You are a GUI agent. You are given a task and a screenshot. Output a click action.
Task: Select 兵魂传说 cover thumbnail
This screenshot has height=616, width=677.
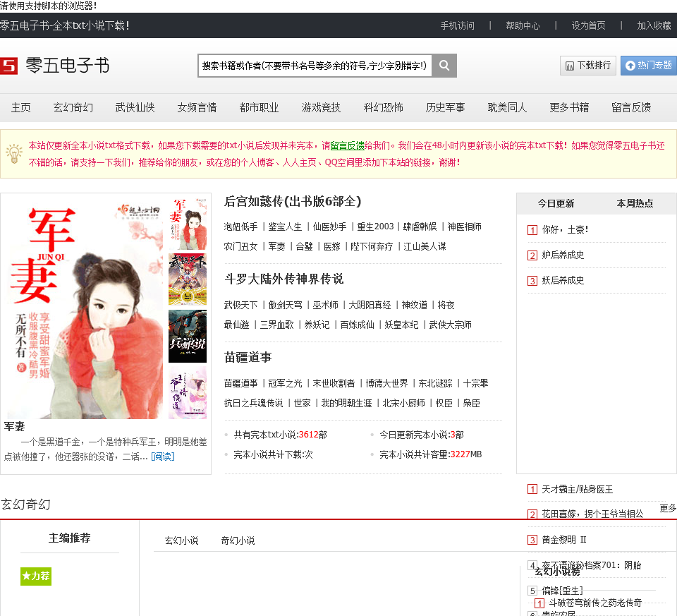click(188, 336)
